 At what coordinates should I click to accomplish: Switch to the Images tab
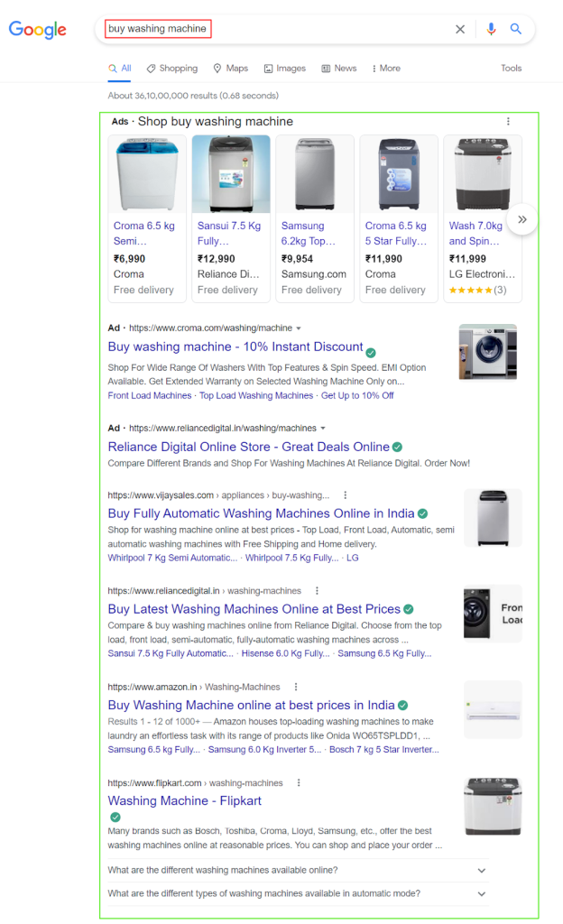click(x=285, y=69)
